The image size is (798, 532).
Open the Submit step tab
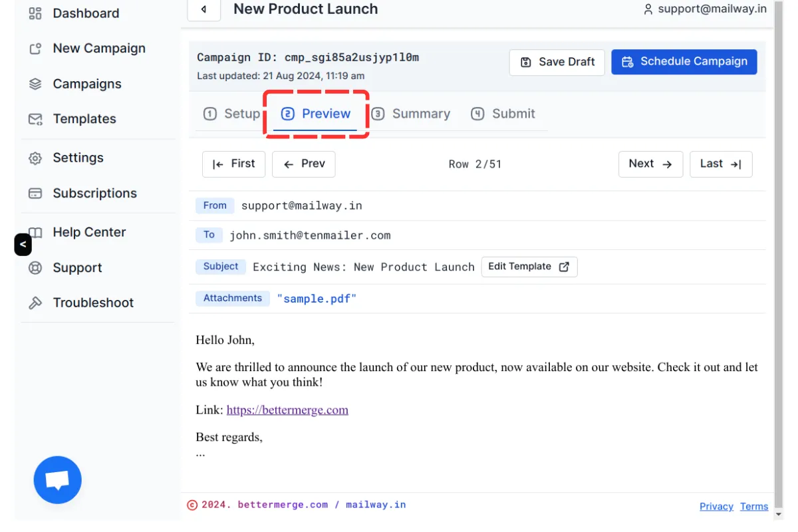[503, 114]
